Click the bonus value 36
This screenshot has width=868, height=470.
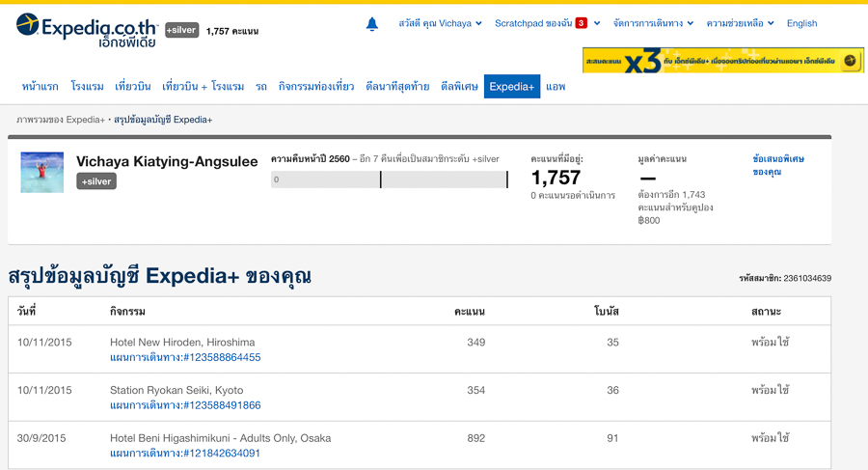(612, 390)
